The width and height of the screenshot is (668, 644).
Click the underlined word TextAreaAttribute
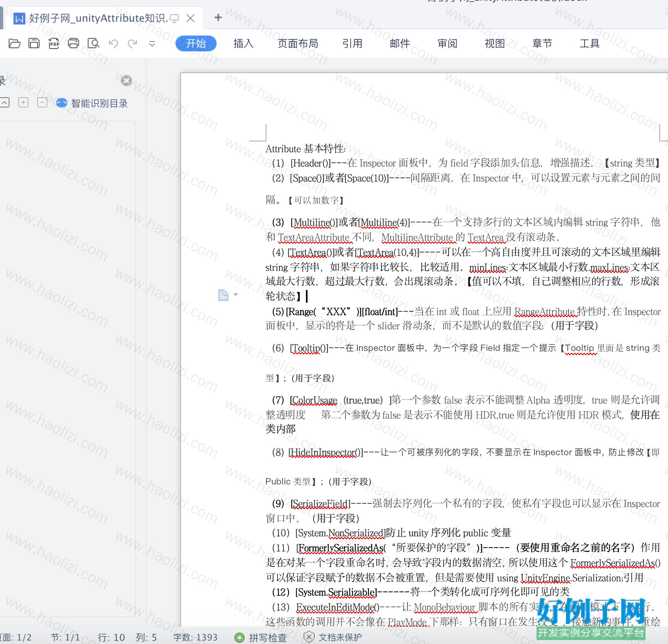pyautogui.click(x=314, y=237)
